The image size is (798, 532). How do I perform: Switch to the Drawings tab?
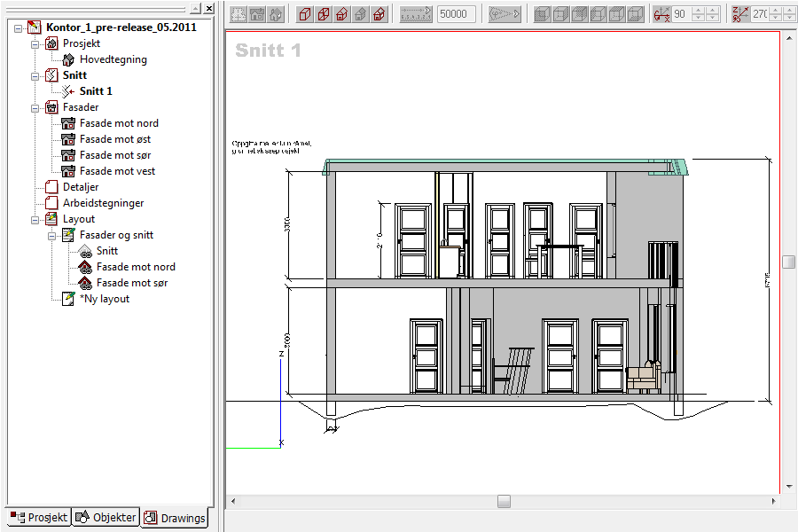175,518
